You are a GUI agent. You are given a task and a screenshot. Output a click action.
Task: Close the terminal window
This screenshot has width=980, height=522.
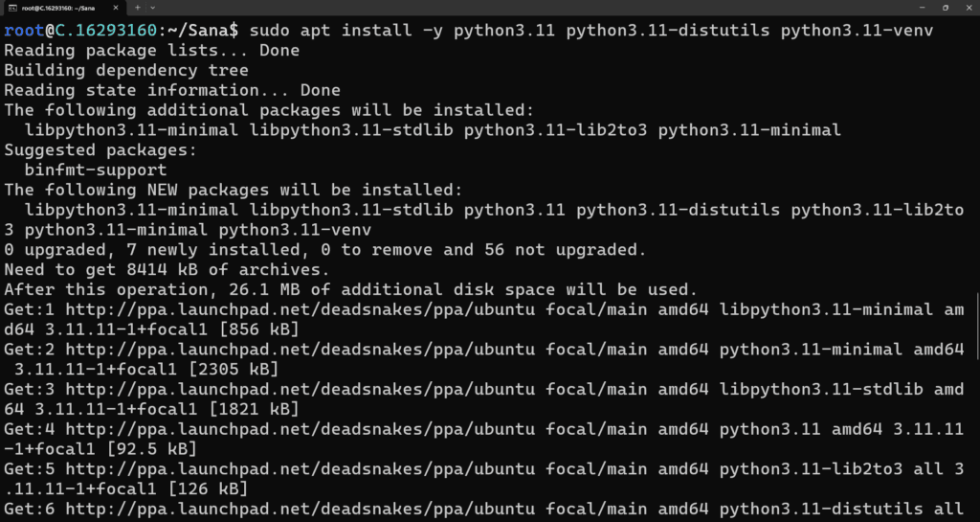click(x=968, y=8)
